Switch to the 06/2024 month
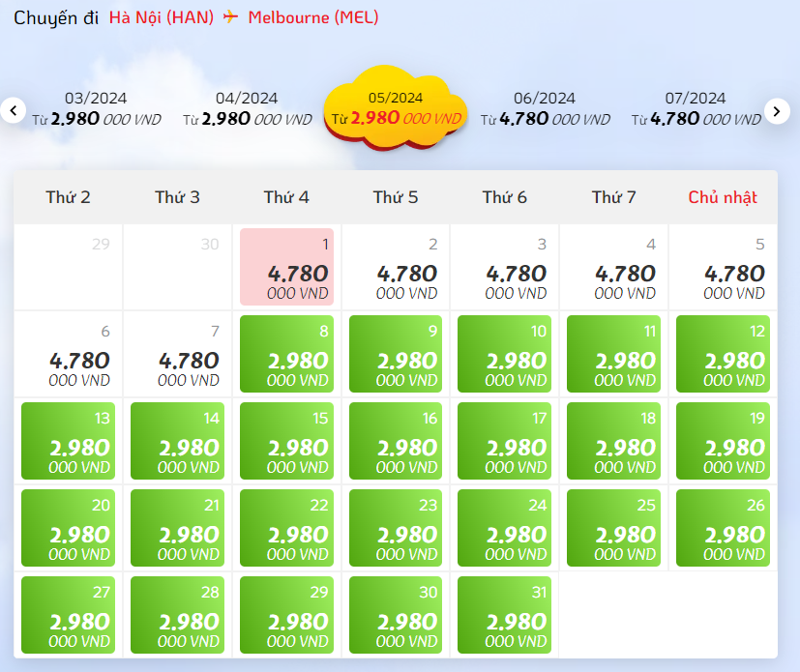This screenshot has width=800, height=672. tap(545, 108)
